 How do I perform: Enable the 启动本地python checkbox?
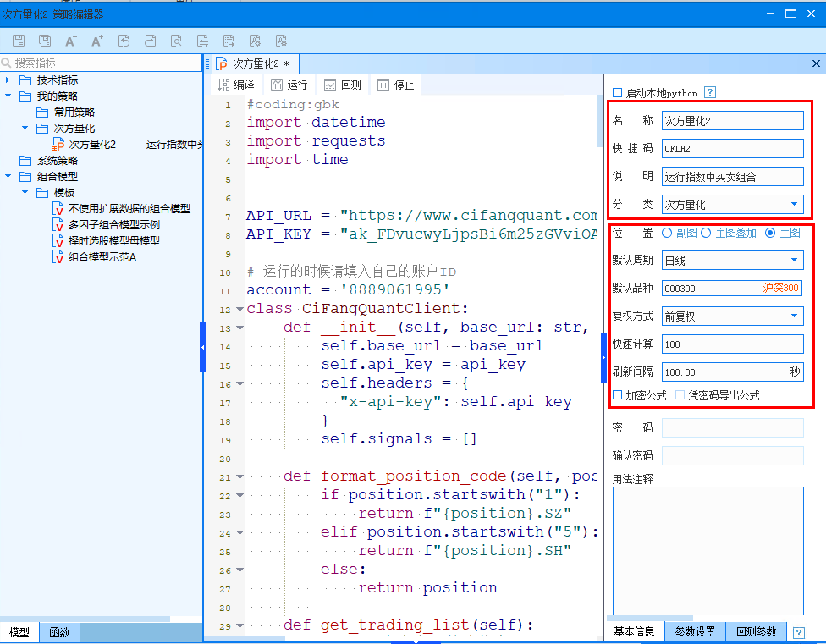pyautogui.click(x=617, y=93)
